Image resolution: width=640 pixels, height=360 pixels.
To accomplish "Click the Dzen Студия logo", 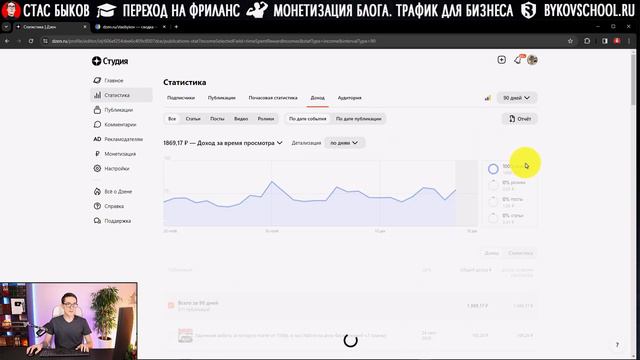I will tap(110, 61).
